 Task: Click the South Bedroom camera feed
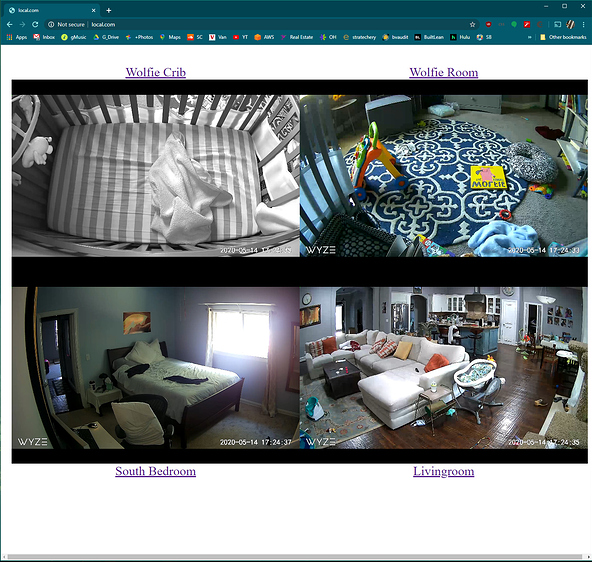click(x=156, y=368)
